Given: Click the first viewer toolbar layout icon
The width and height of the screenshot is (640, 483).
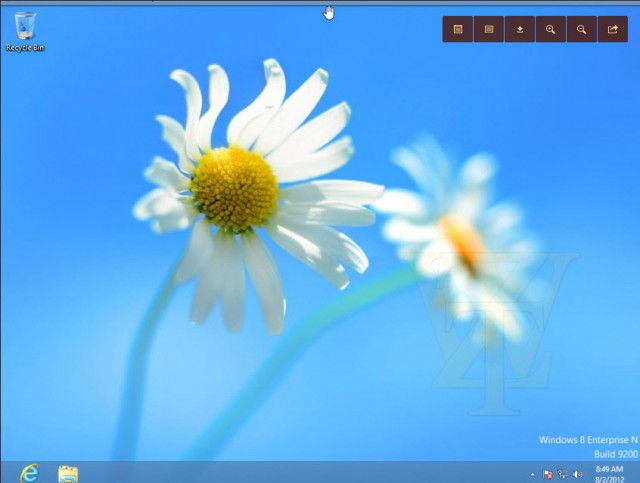Looking at the screenshot, I should tap(458, 29).
